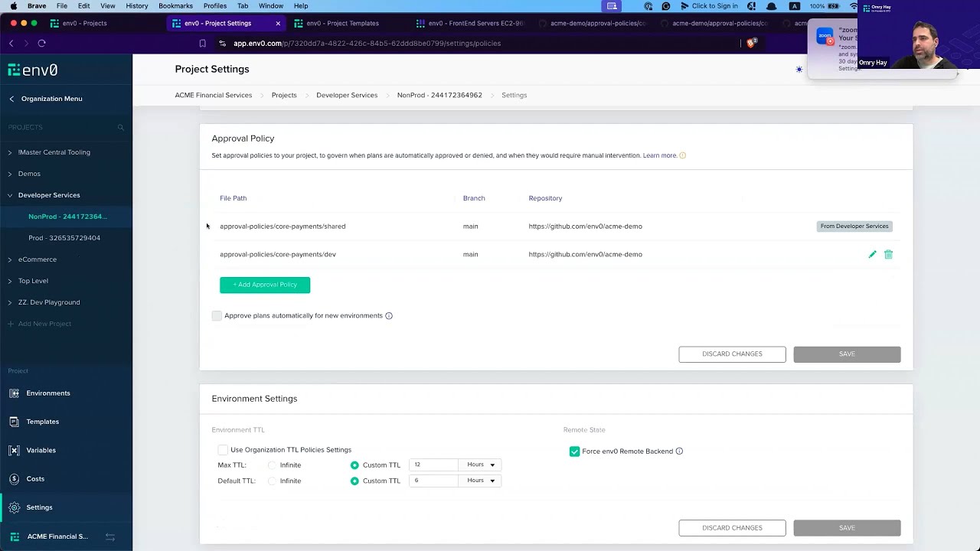Open Default TTL Hours unit dropdown
Image resolution: width=980 pixels, height=551 pixels.
(x=480, y=481)
